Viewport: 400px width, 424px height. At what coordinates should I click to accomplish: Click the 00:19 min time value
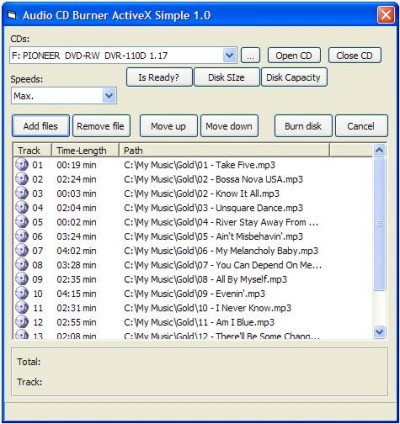pyautogui.click(x=76, y=165)
